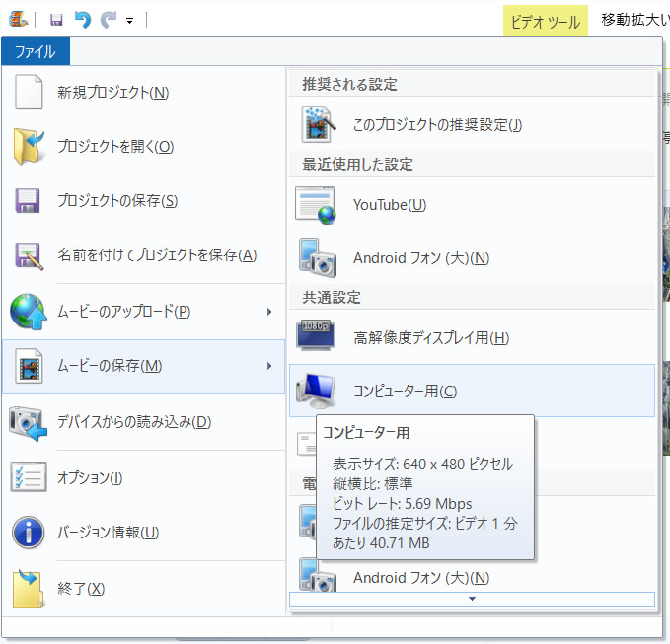Open オプション from the file menu
670x644 pixels.
click(x=90, y=477)
